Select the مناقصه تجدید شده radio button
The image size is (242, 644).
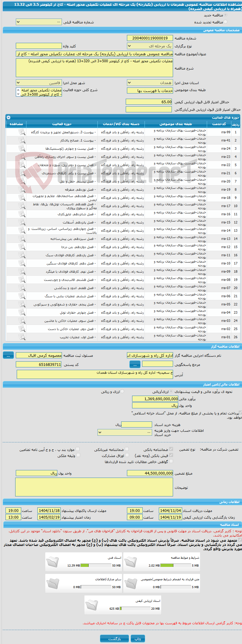225,22
